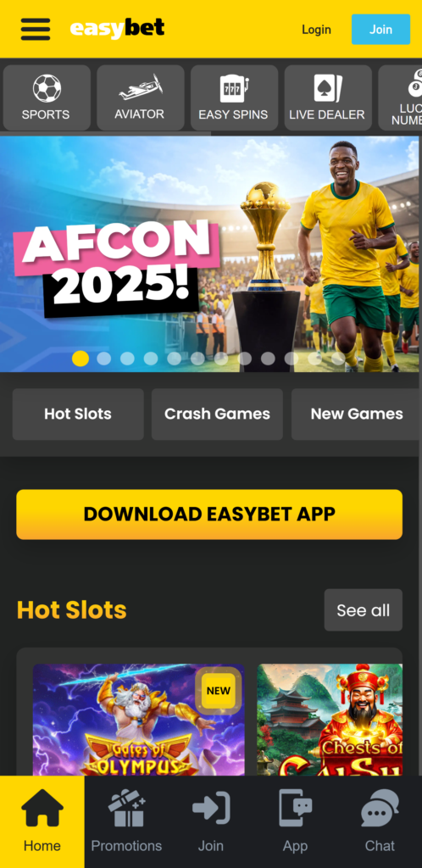Open Gates of Olympus game thumbnail

(x=139, y=720)
